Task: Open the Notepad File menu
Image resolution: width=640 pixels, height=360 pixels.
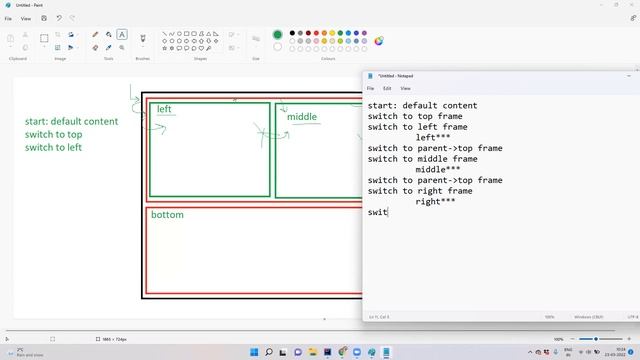Action: click(370, 89)
